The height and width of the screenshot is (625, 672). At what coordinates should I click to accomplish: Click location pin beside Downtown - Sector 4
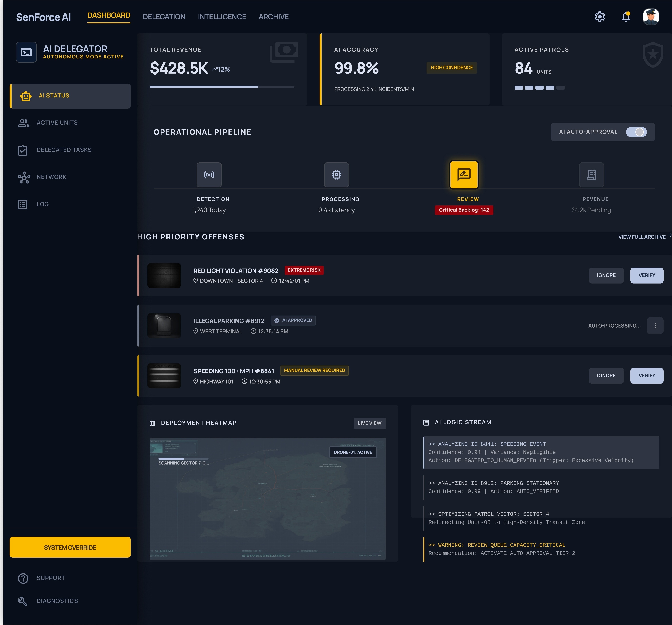(x=195, y=280)
